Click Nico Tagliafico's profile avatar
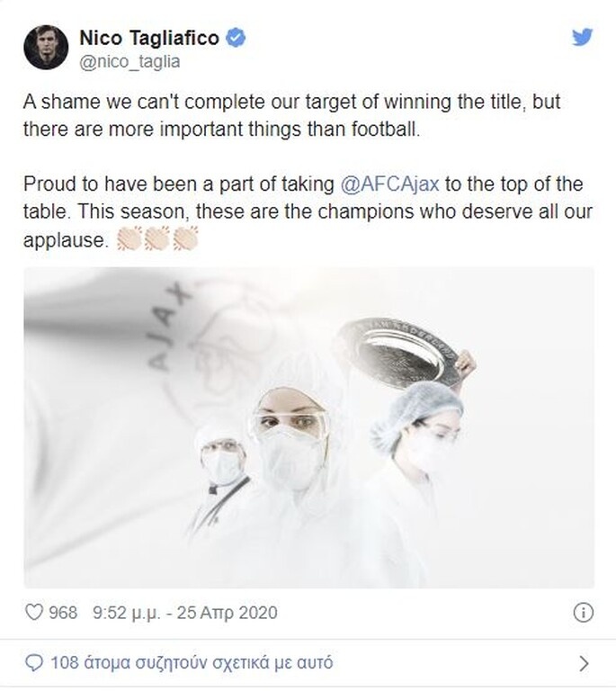 pyautogui.click(x=47, y=48)
